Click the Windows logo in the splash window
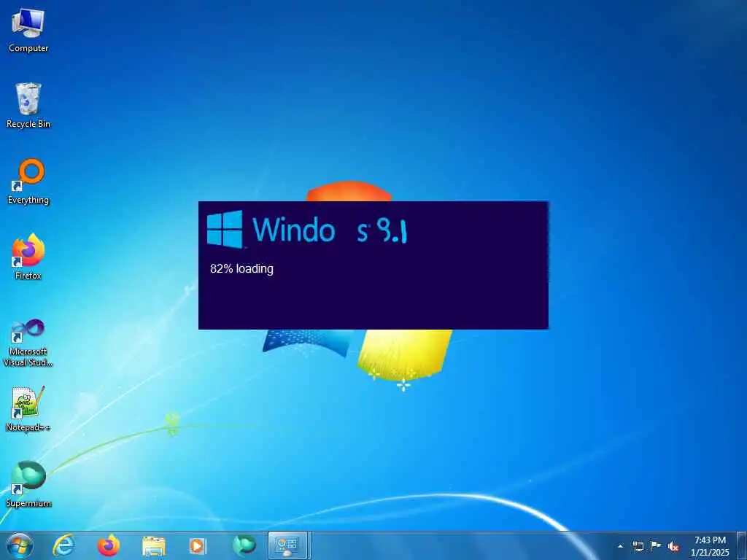This screenshot has width=747, height=560. click(225, 230)
